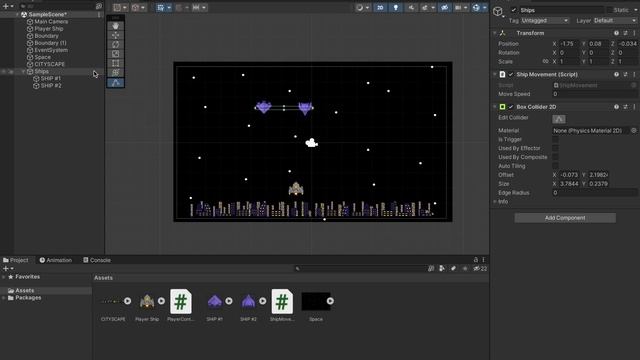Select the Project tab
The image size is (640, 360).
point(16,260)
